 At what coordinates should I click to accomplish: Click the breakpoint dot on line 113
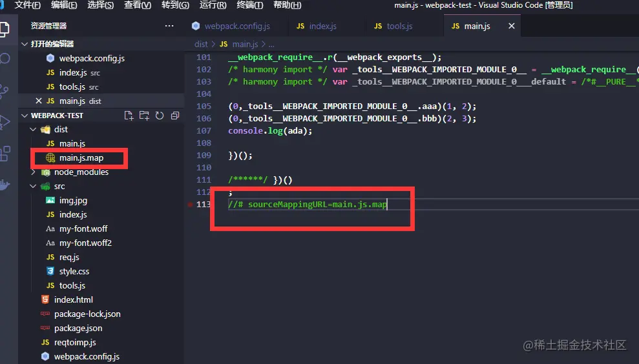click(x=190, y=205)
